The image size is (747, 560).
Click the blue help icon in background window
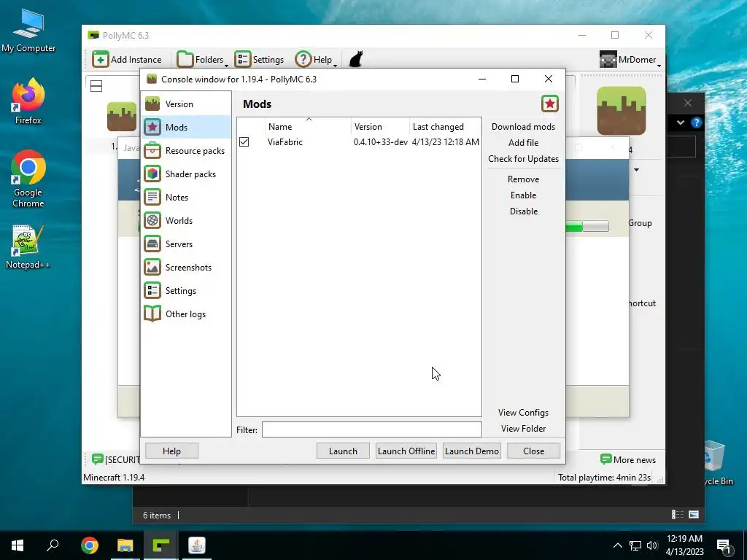[x=696, y=122]
